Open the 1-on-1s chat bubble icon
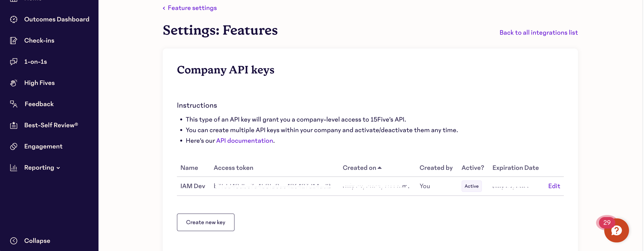Screen dimensions: 644x251 pos(13,62)
